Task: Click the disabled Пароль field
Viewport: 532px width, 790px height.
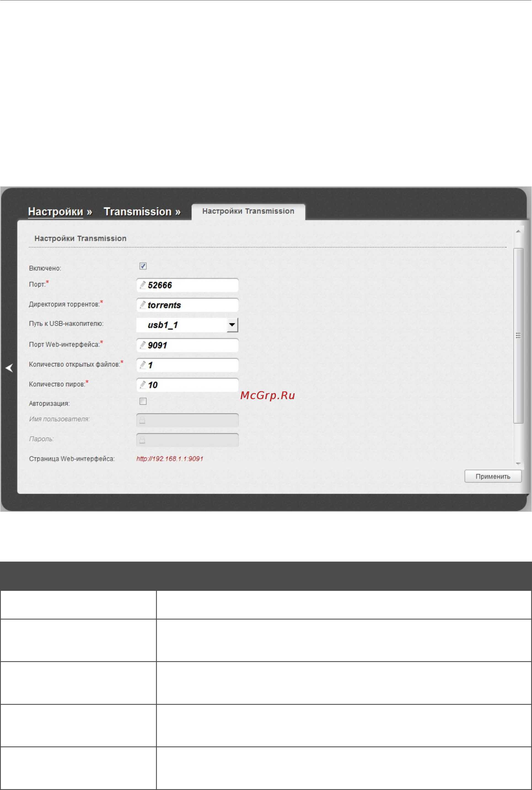Action: point(187,440)
